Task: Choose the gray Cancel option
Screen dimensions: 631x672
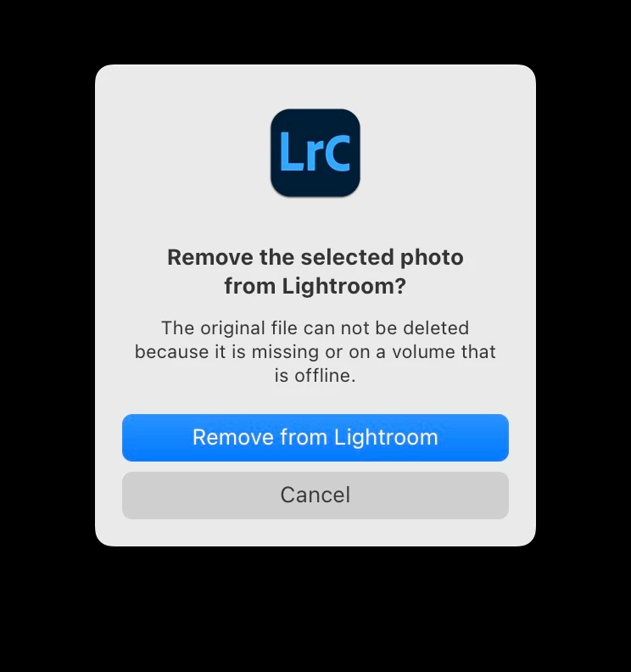Action: 315,496
